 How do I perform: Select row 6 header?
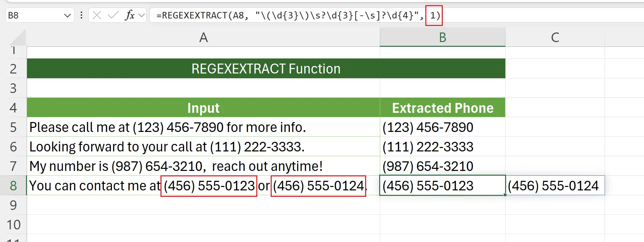[x=13, y=147]
